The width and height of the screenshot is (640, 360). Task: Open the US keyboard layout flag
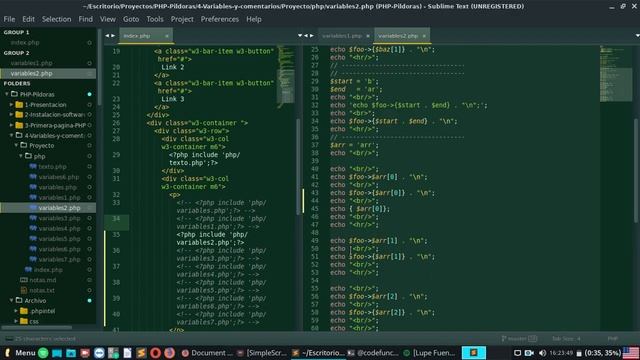pos(631,353)
